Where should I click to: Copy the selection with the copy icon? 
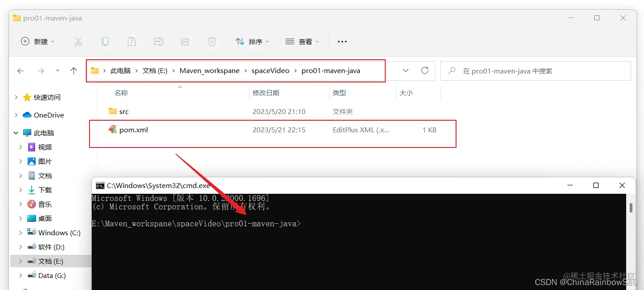coord(105,41)
